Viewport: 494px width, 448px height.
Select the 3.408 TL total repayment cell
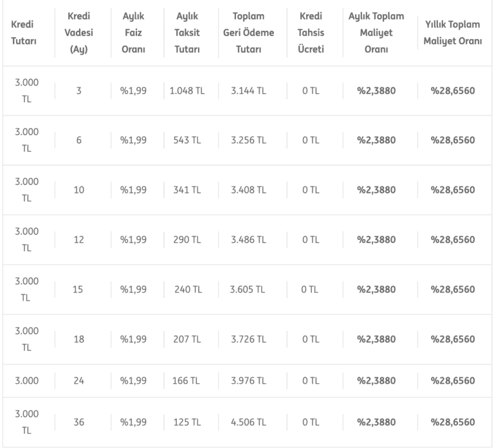(248, 190)
